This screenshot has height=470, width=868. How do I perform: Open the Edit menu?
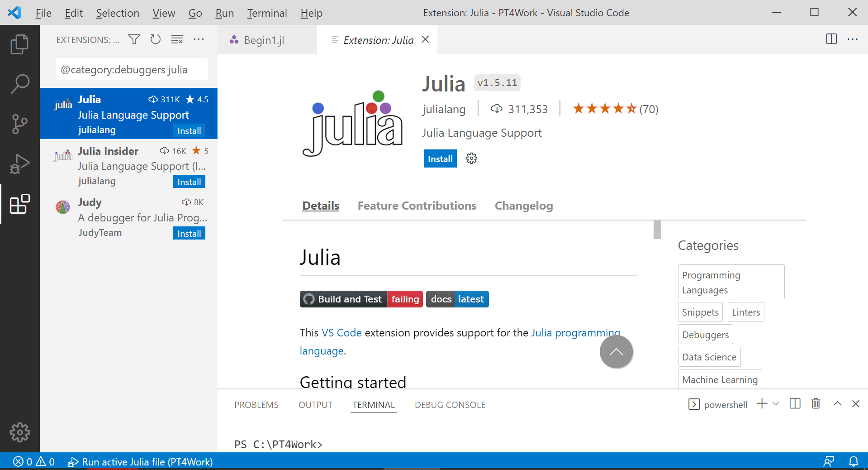tap(74, 13)
